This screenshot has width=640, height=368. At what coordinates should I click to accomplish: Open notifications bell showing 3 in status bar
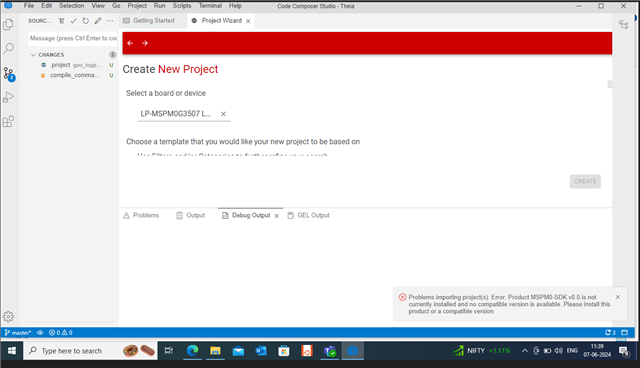tap(610, 333)
